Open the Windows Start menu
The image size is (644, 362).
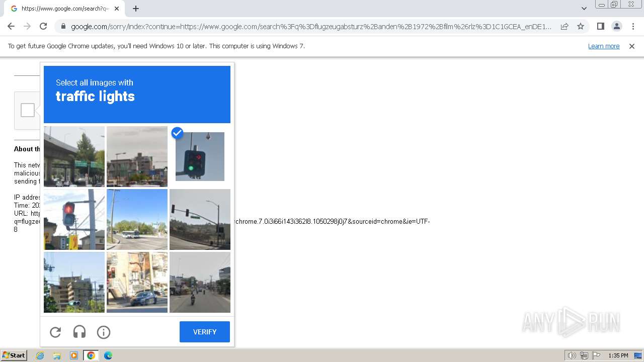tap(14, 355)
